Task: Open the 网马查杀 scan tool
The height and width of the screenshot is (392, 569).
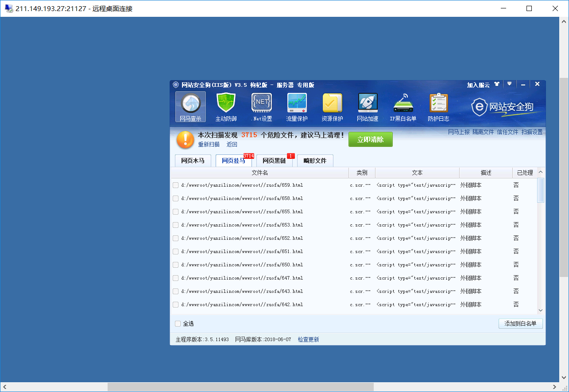Action: pos(190,107)
